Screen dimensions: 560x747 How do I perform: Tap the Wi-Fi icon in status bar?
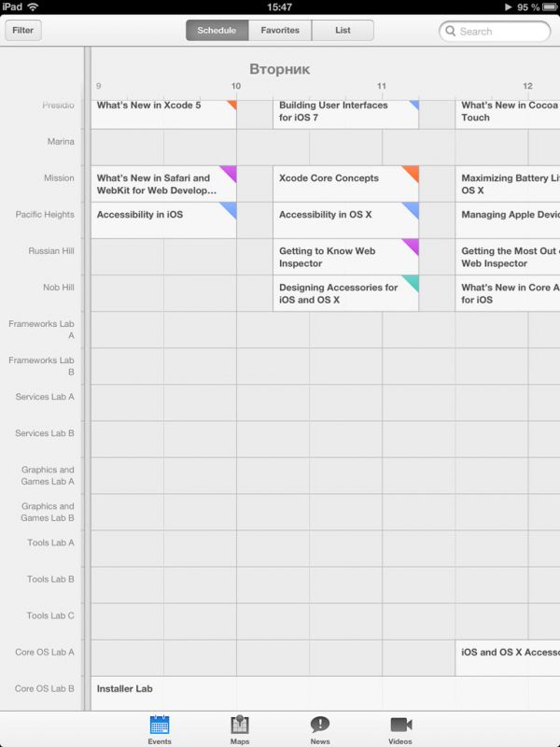pos(33,7)
